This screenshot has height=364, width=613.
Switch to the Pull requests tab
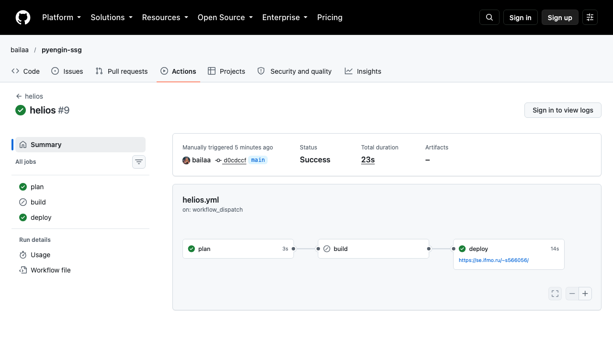tap(122, 71)
